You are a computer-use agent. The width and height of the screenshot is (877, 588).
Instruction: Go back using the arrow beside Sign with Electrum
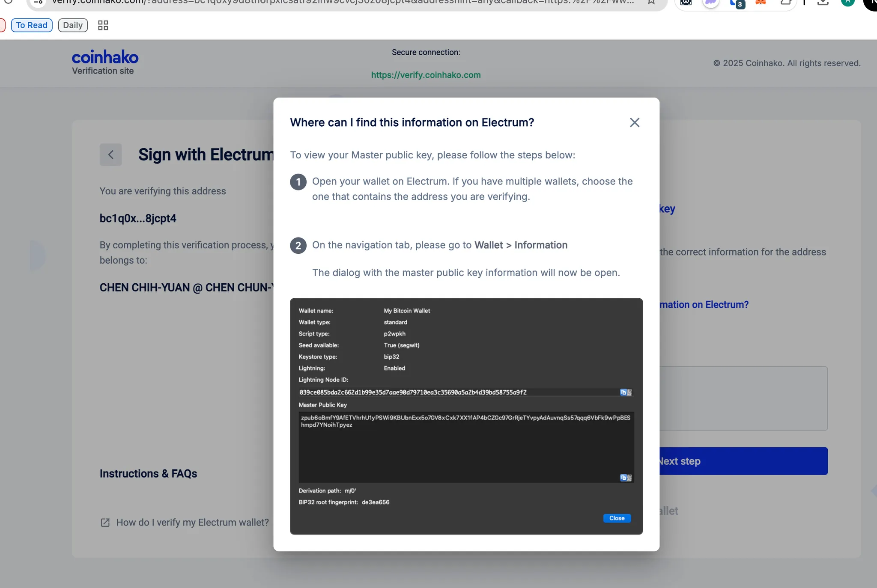pos(110,154)
